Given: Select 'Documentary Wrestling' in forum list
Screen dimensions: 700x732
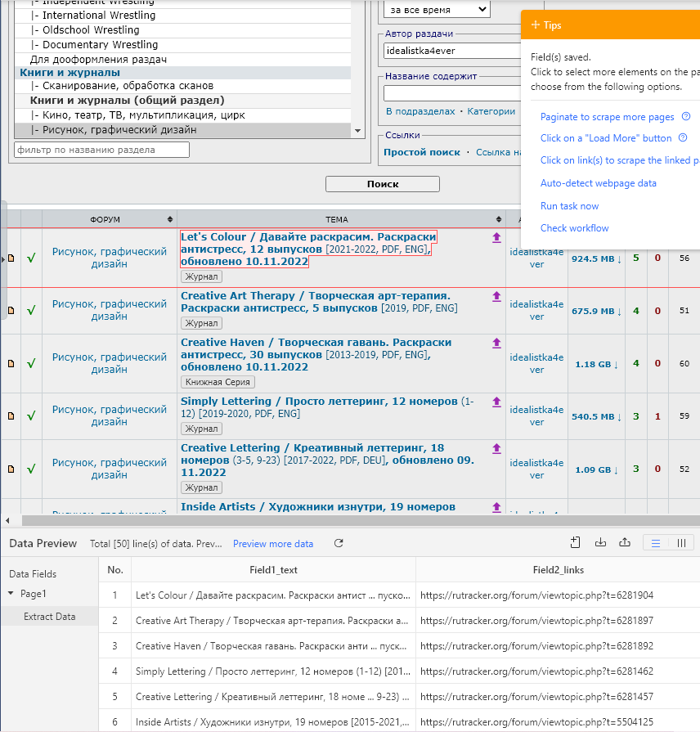Looking at the screenshot, I should click(x=183, y=45).
